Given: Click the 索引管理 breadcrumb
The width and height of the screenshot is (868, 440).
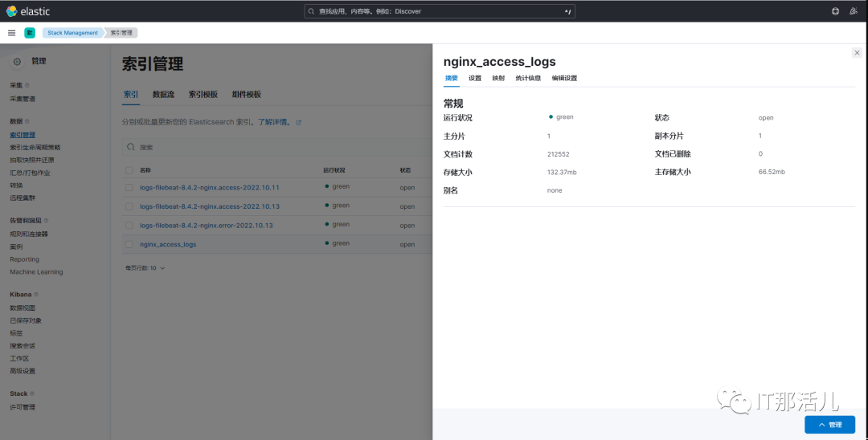Looking at the screenshot, I should 121,33.
